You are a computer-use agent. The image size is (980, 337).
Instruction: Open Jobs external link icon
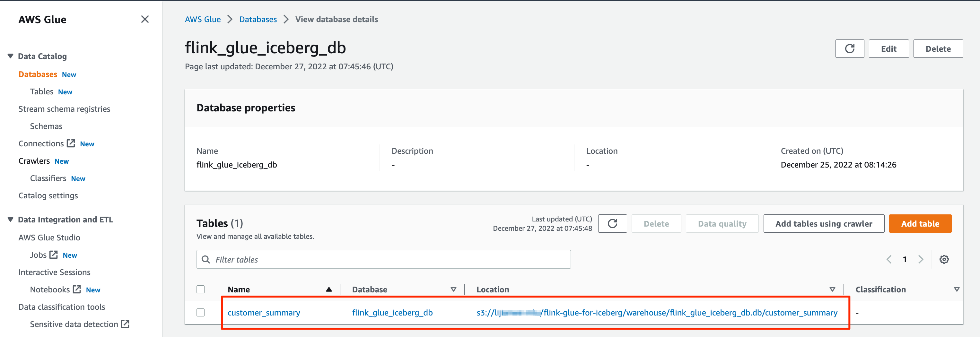click(54, 255)
